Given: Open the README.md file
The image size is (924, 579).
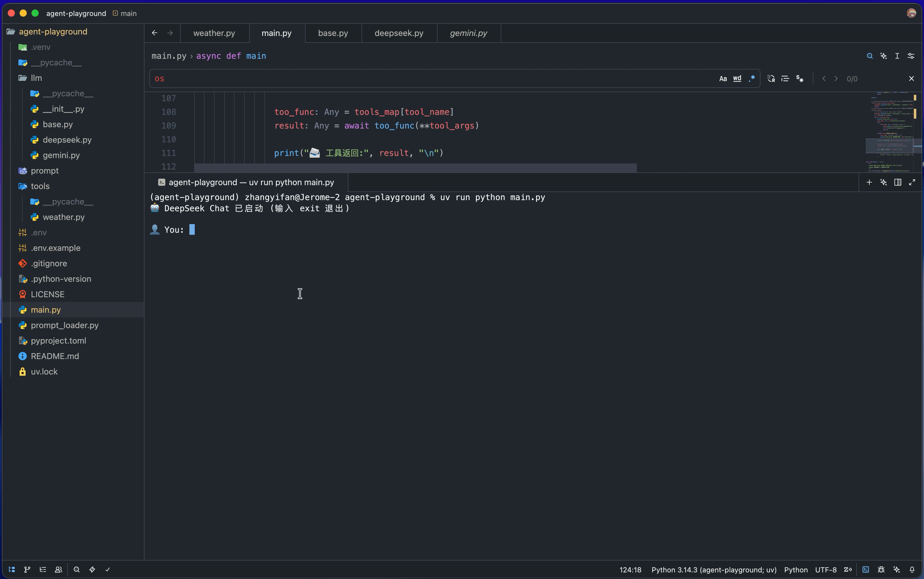Looking at the screenshot, I should point(55,356).
